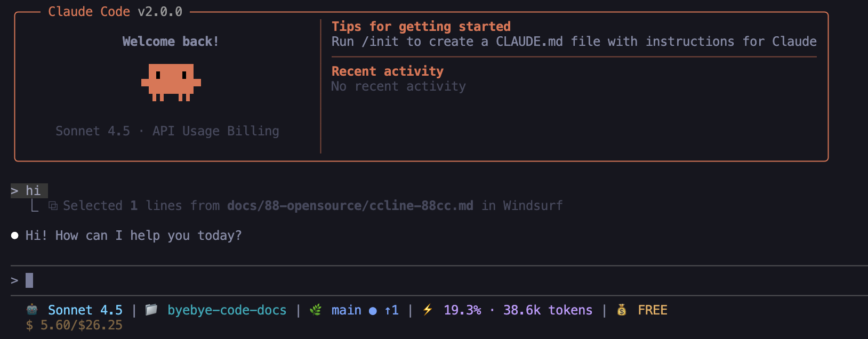Viewport: 868px width, 339px height.
Task: Click the 'hi' user message line
Action: 33,191
